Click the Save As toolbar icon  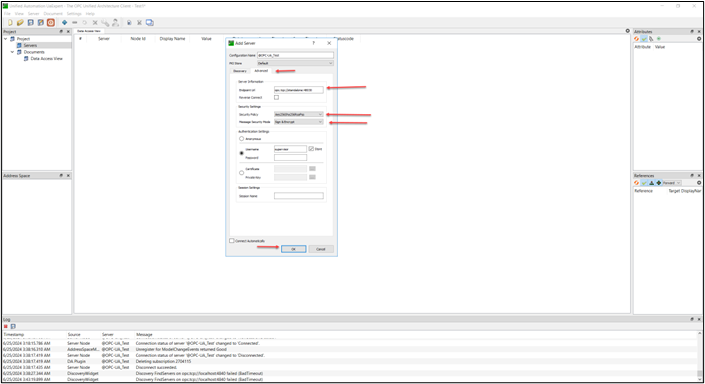pyautogui.click(x=40, y=22)
